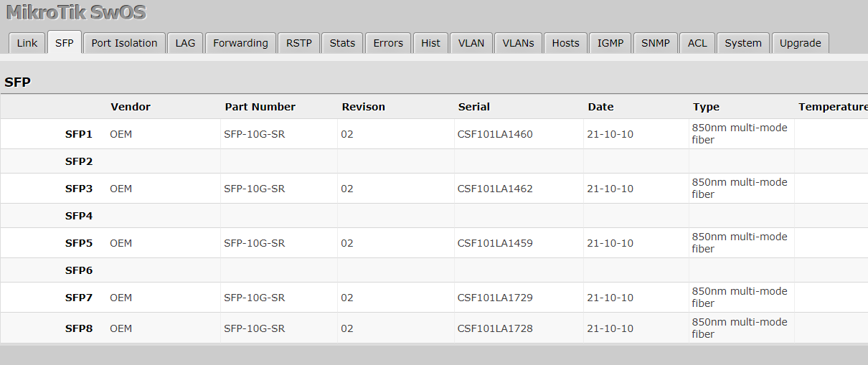Show the Hosts tab
This screenshot has height=365, width=868.
click(565, 43)
